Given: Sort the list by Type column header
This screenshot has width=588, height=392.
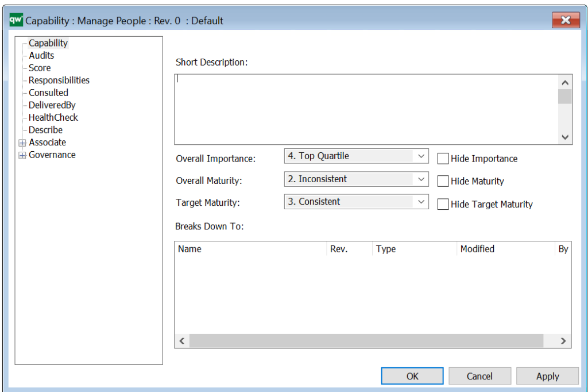Looking at the screenshot, I should coord(415,249).
